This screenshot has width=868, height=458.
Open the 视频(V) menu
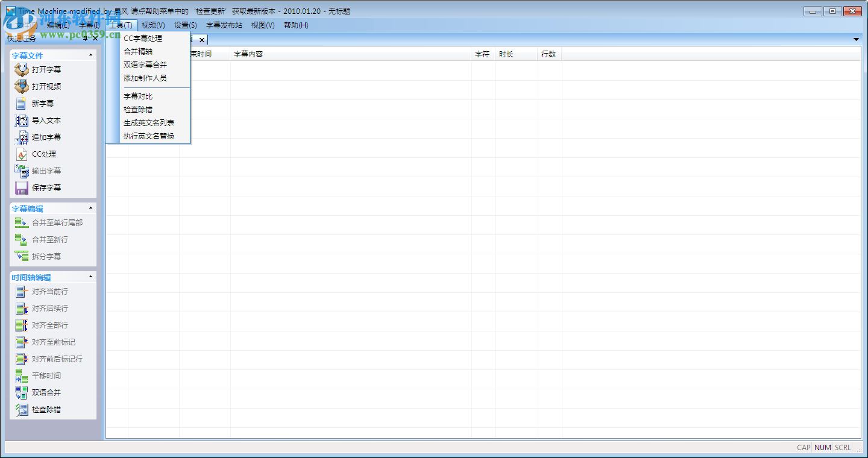[x=153, y=25]
